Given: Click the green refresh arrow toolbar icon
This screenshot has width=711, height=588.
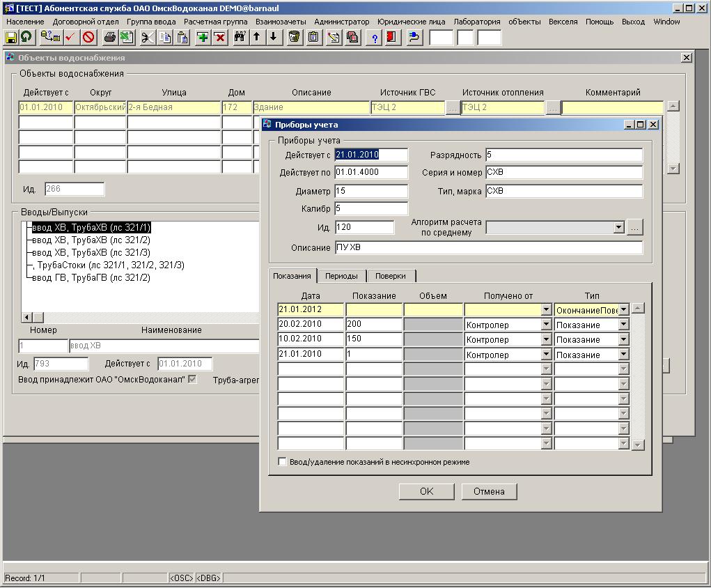Looking at the screenshot, I should [26, 38].
